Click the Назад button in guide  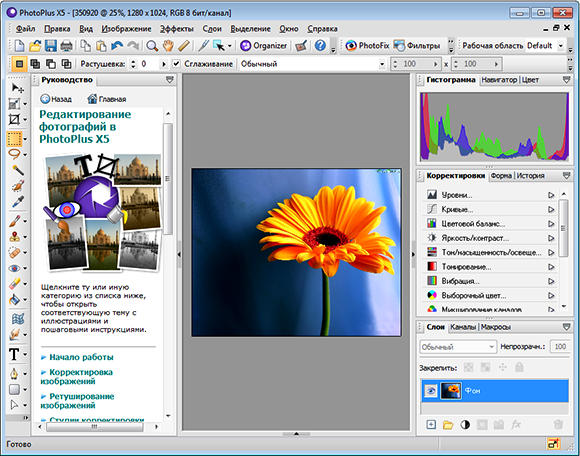[x=56, y=99]
